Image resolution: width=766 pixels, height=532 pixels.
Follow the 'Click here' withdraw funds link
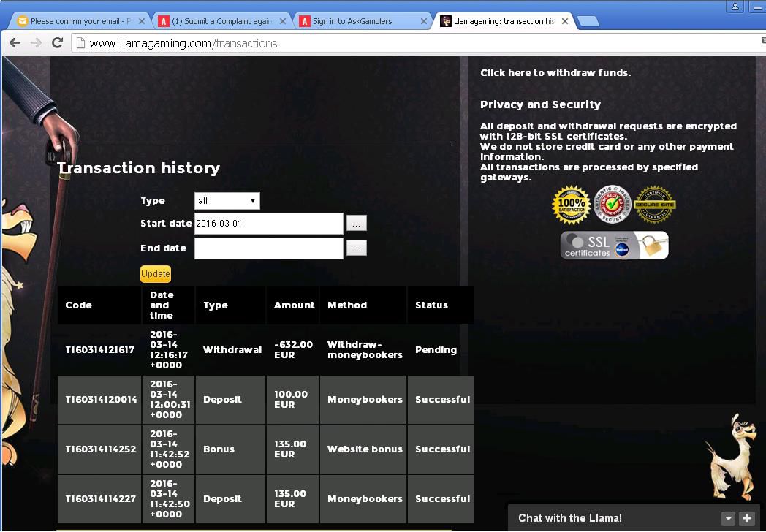point(505,73)
